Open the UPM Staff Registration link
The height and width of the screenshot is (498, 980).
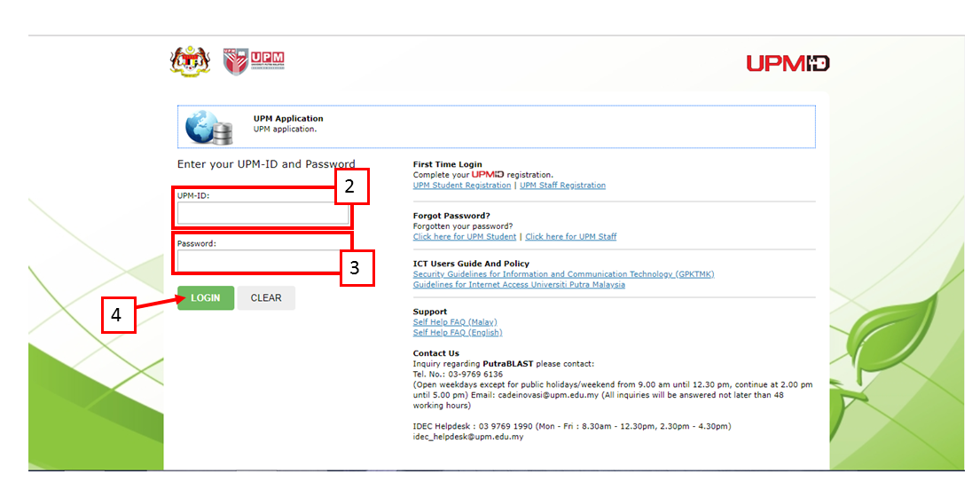[562, 186]
